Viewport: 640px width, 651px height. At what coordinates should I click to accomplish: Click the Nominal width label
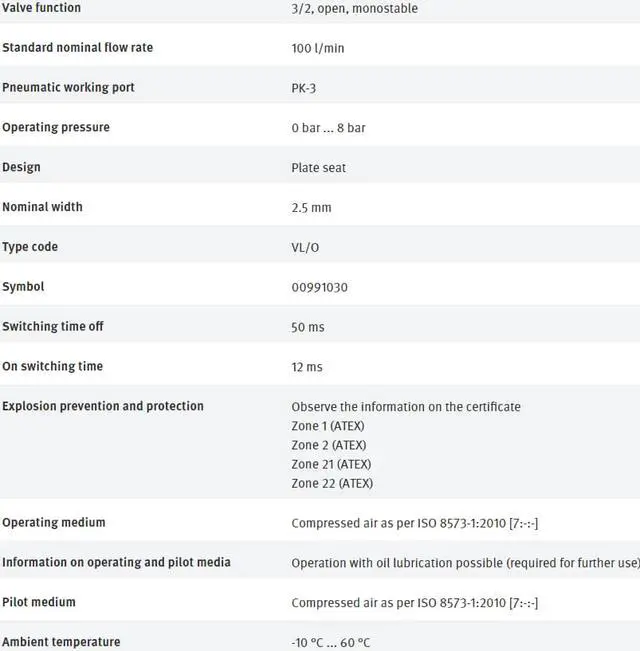(x=42, y=207)
